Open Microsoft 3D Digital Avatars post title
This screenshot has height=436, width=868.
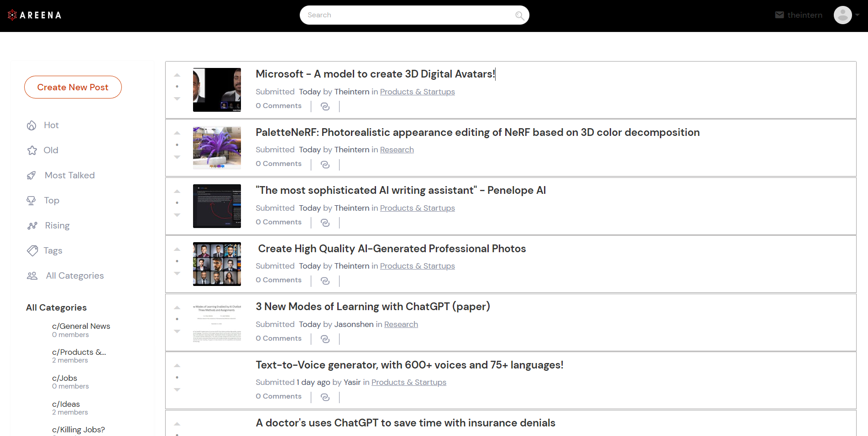375,74
